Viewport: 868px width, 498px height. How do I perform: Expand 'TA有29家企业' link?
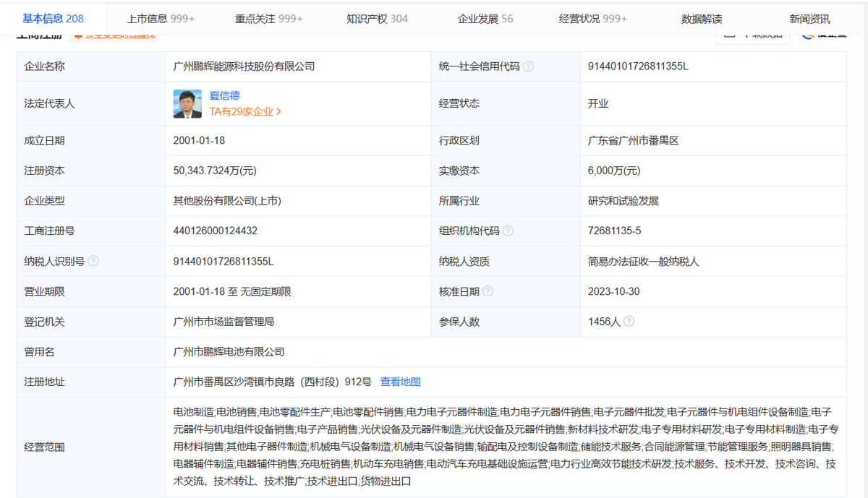(x=245, y=111)
